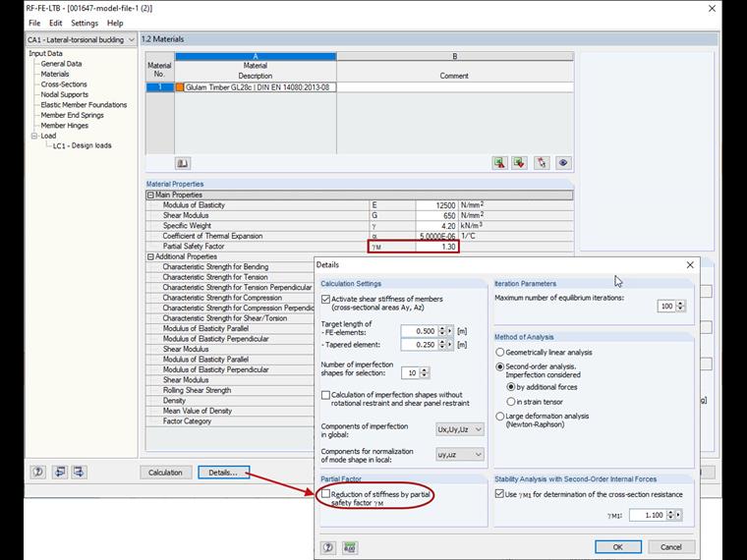Screen dimensions: 747x560
Task: Go to next table via right arrow icon
Action: (x=79, y=472)
